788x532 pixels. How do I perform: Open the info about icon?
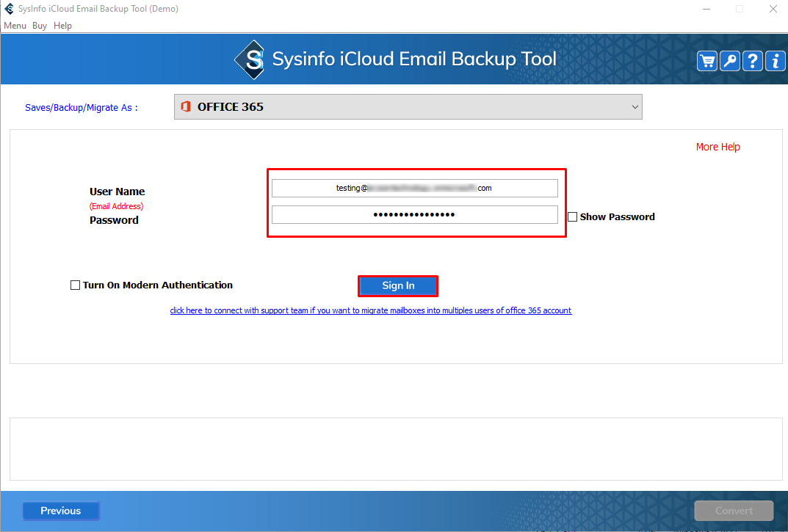click(x=775, y=61)
